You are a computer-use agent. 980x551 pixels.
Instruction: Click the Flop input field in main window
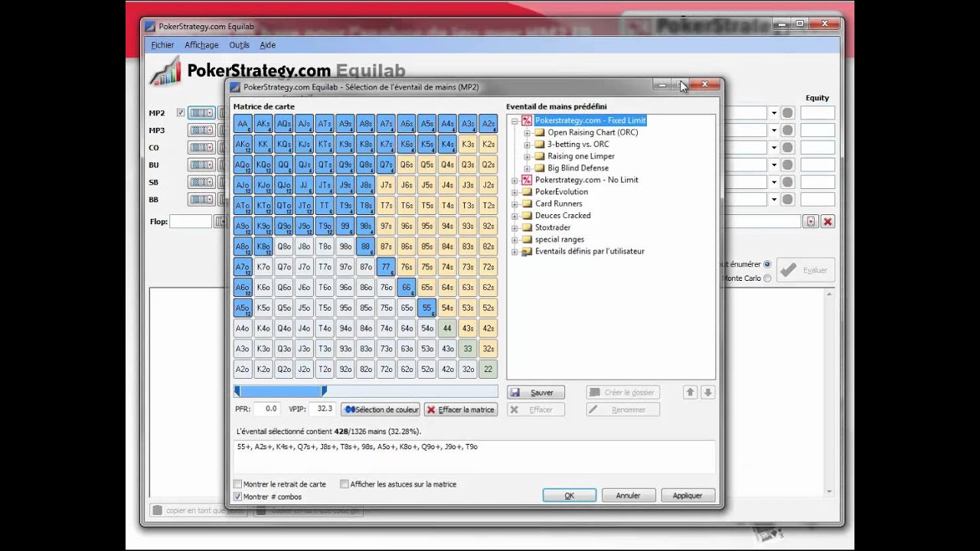191,221
